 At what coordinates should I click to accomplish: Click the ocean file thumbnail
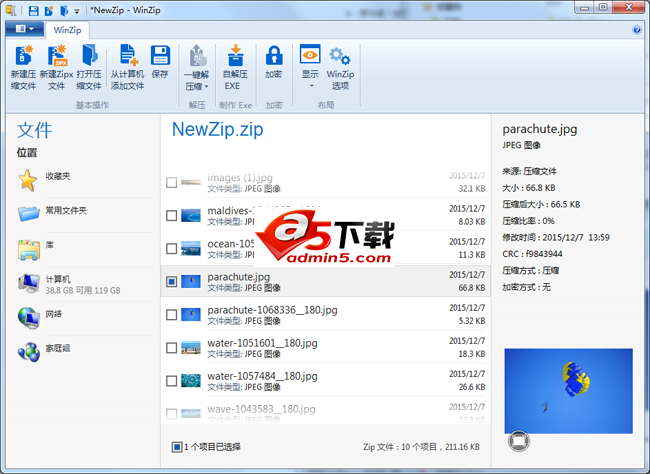191,248
